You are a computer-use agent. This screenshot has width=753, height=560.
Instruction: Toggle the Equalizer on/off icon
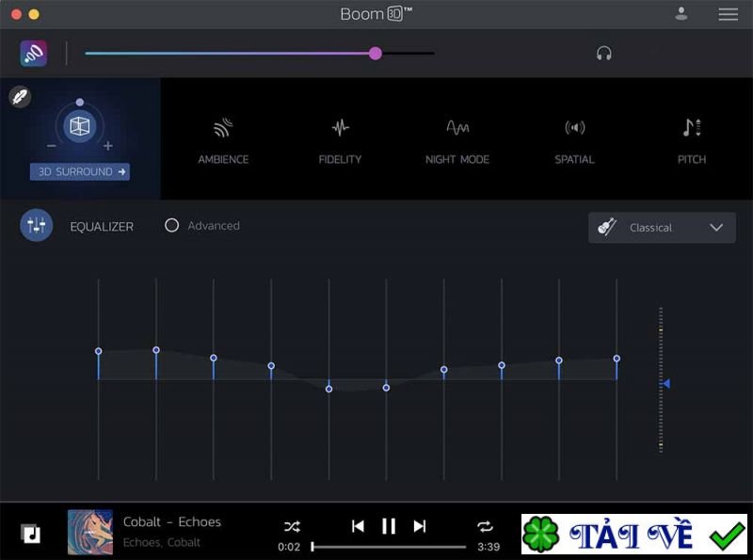(37, 225)
